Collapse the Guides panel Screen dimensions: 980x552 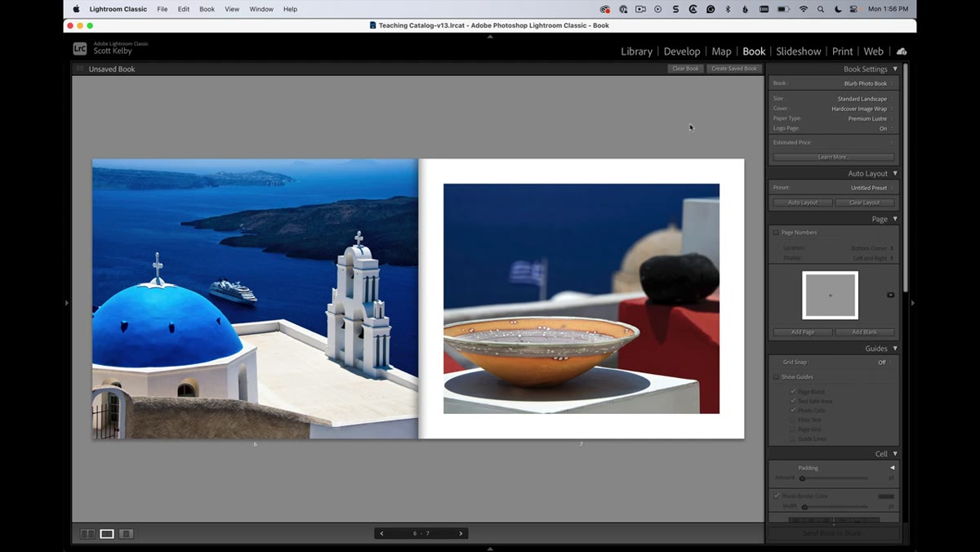pos(895,349)
